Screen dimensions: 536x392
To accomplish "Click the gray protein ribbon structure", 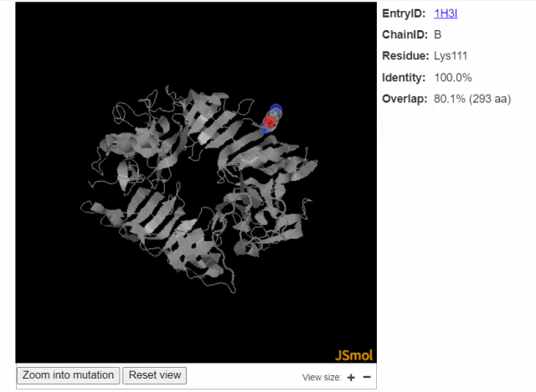I will (200, 188).
